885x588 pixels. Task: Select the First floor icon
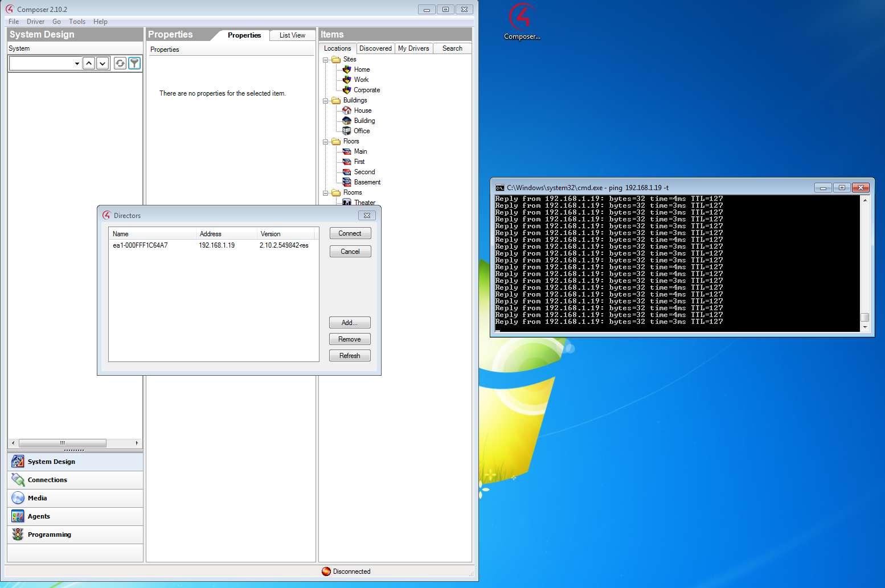point(346,162)
